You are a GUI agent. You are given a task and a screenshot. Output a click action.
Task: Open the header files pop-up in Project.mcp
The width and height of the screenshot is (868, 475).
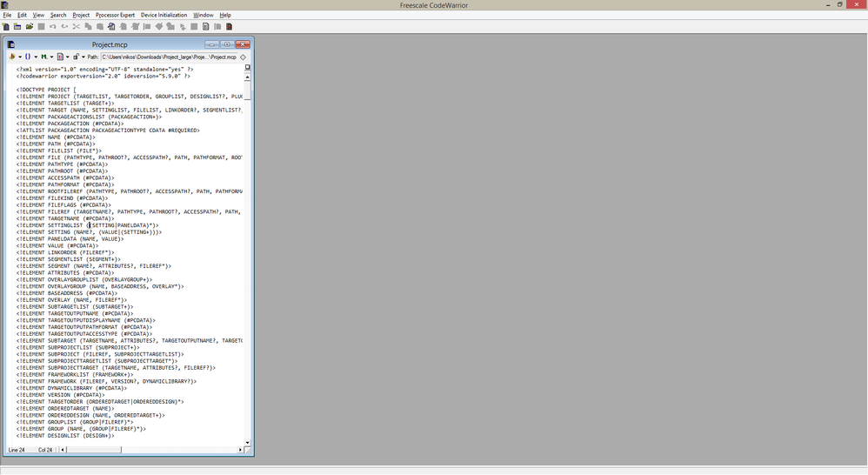(15, 57)
